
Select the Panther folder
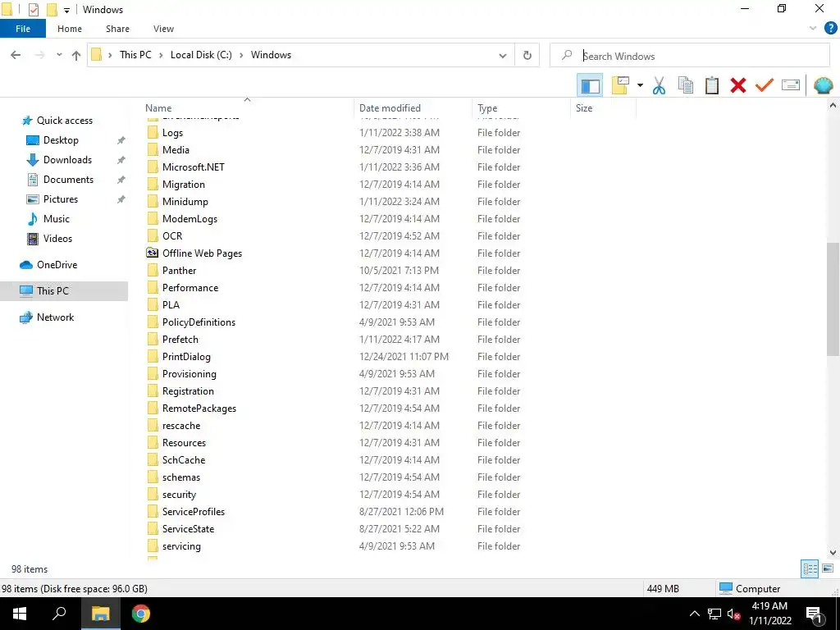pyautogui.click(x=179, y=271)
